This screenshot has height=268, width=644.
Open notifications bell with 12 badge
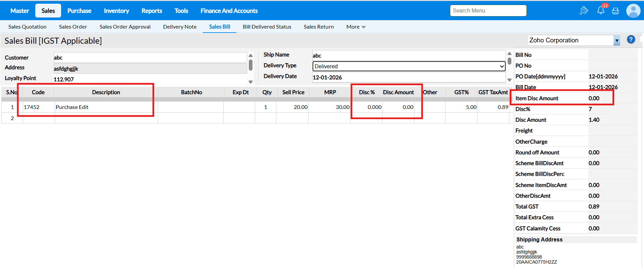601,10
